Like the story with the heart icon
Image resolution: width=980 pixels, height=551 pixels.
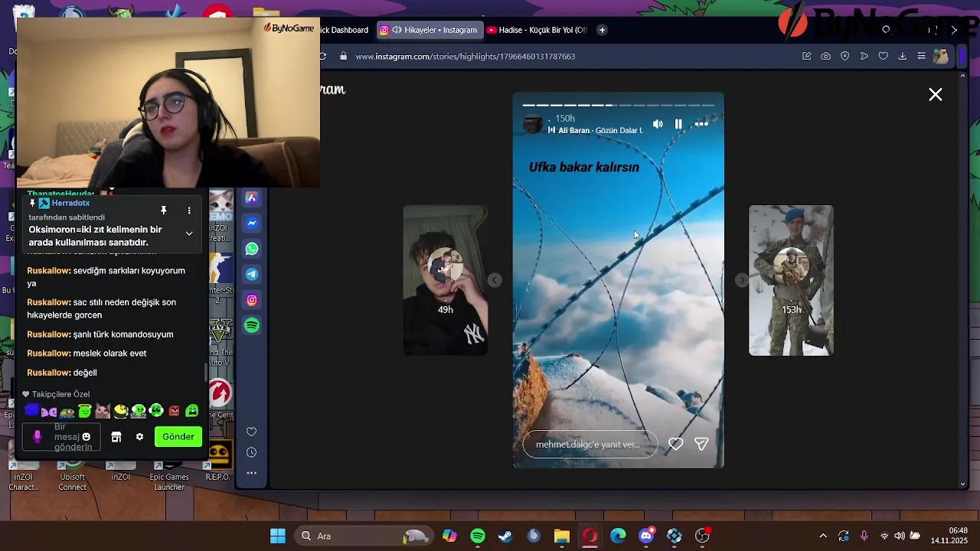pos(675,444)
